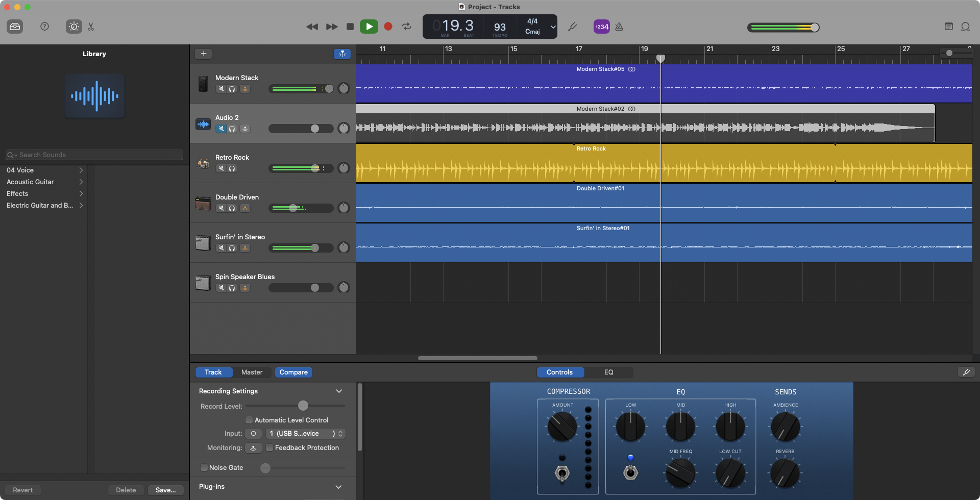Click the Retro Rock drum kit icon

[x=203, y=163]
